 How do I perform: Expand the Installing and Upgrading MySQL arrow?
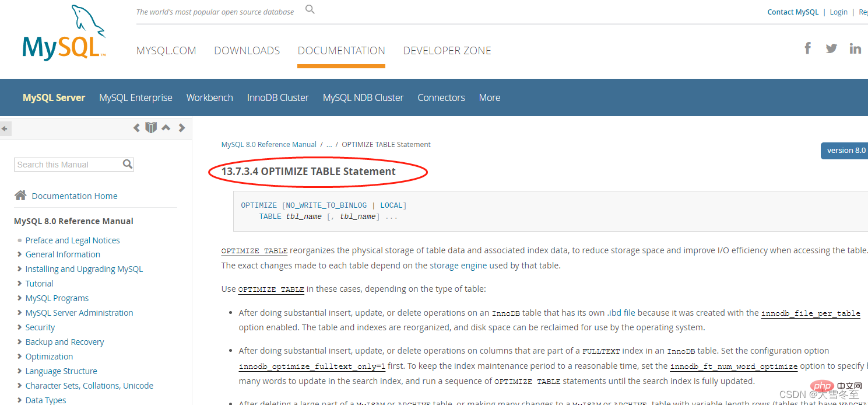(20, 269)
